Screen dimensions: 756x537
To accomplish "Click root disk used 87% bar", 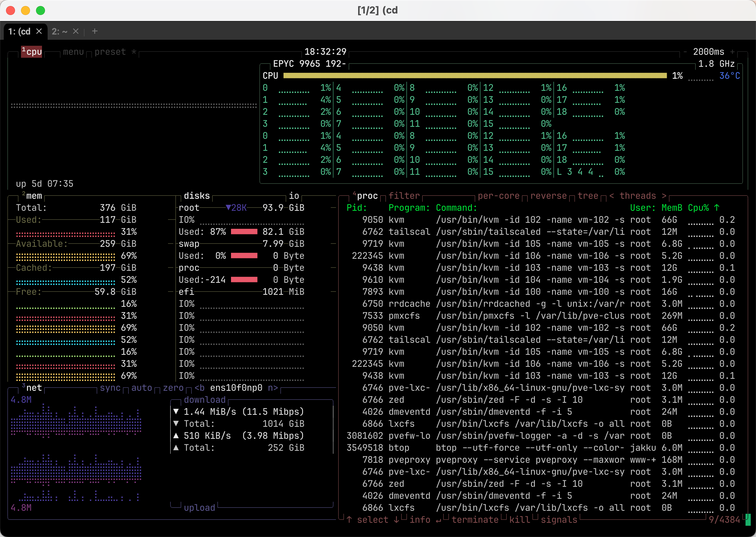I will tap(244, 232).
